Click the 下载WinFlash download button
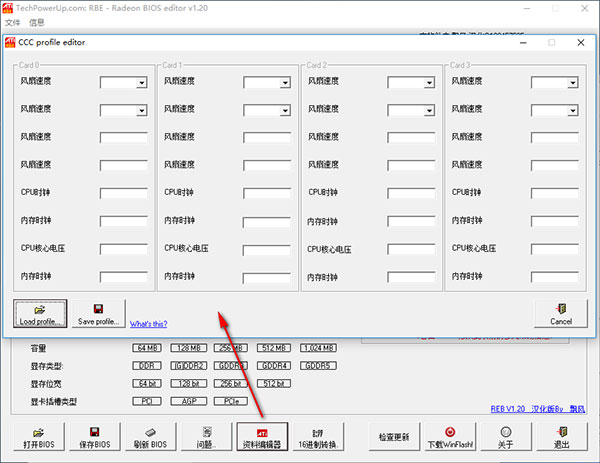600x463 pixels. coord(450,437)
